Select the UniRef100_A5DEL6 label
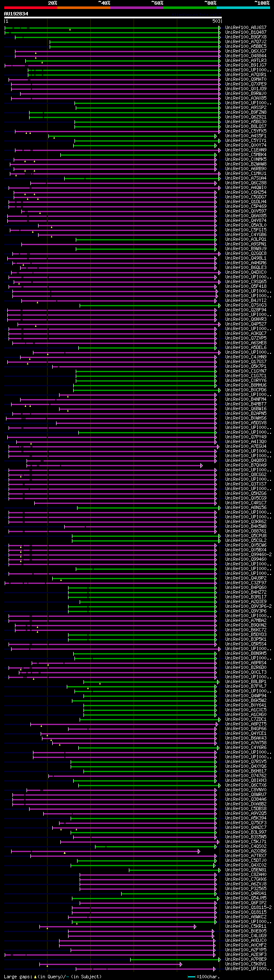 tap(246, 347)
